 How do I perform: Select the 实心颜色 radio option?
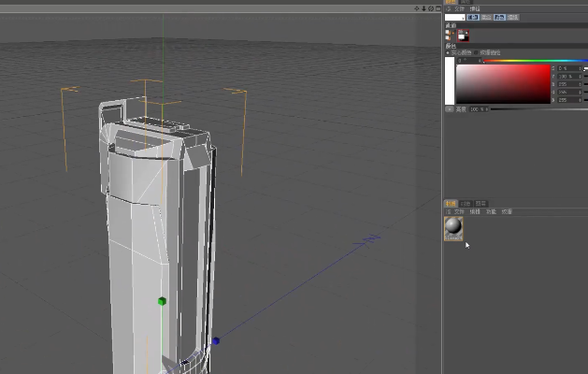click(x=449, y=53)
